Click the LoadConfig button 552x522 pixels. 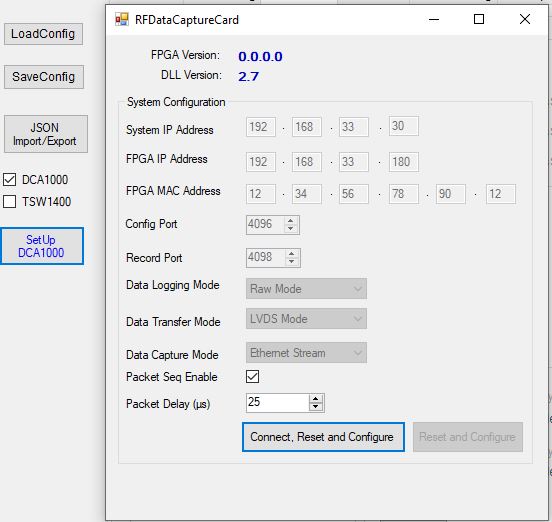(x=43, y=34)
